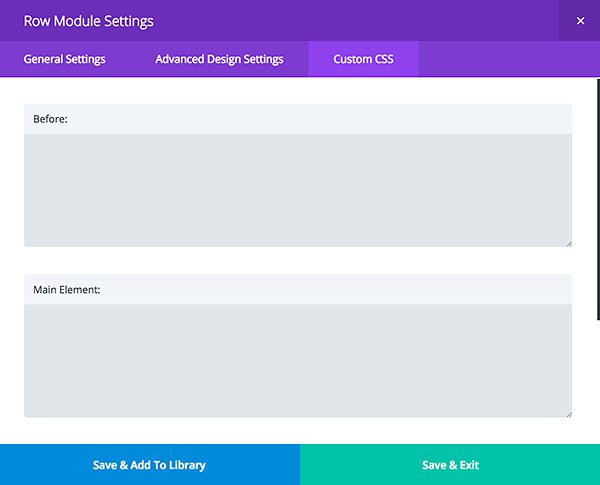Open the Advanced Design Settings tab
600x485 pixels.
pos(219,59)
